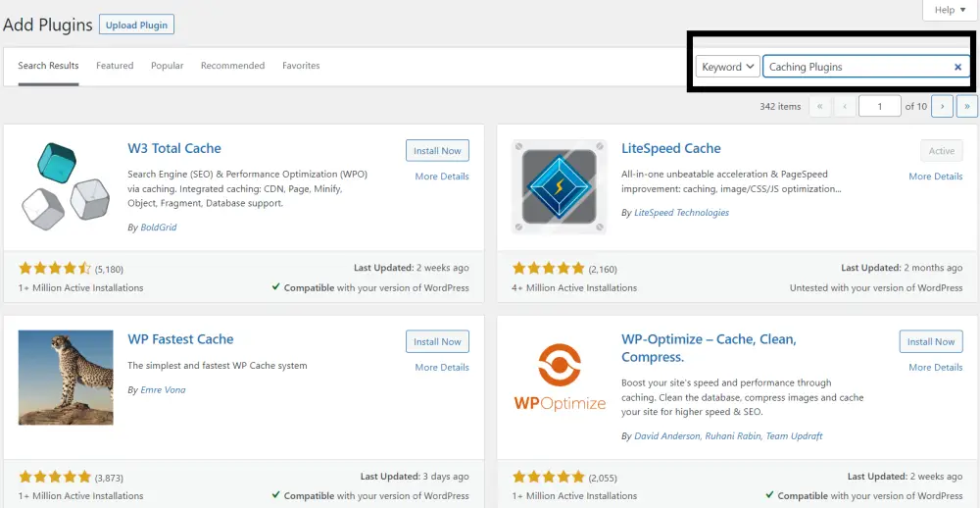
Task: Go to the next results page arrow
Action: click(x=942, y=106)
